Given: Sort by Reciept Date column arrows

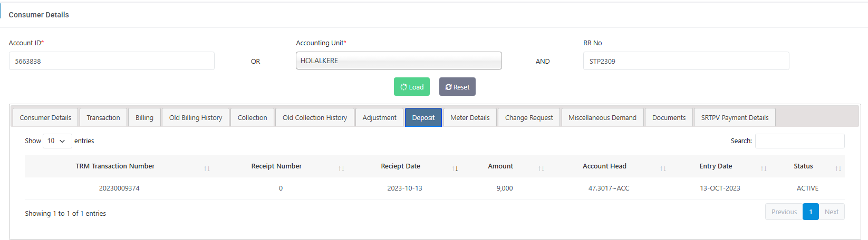Looking at the screenshot, I should [x=455, y=168].
